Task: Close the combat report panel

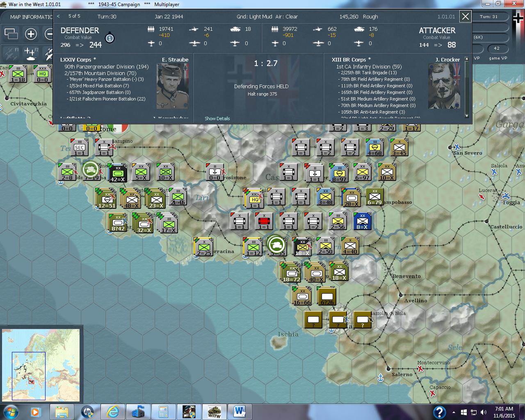Action: tap(465, 16)
